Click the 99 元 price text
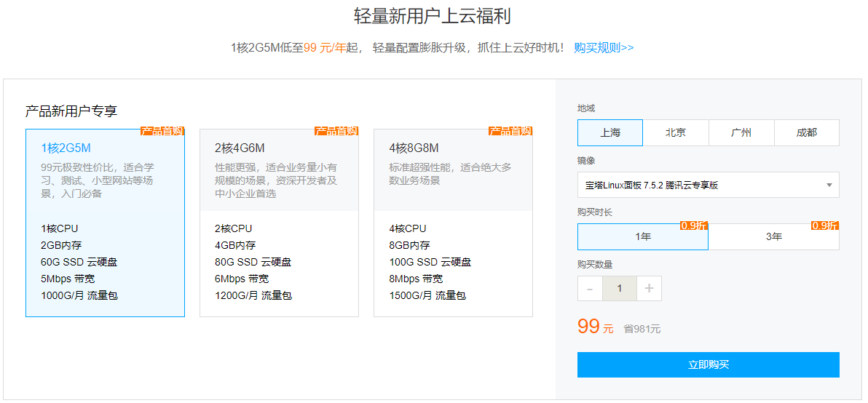 coord(596,327)
